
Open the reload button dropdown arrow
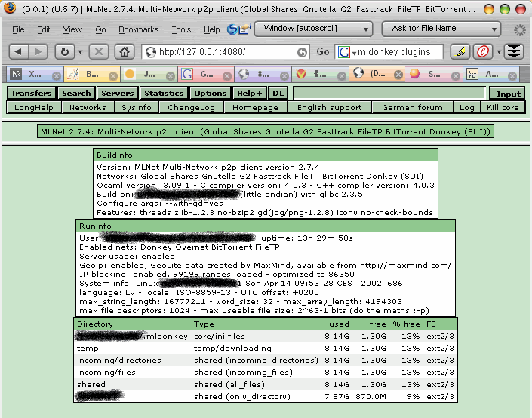pos(81,52)
